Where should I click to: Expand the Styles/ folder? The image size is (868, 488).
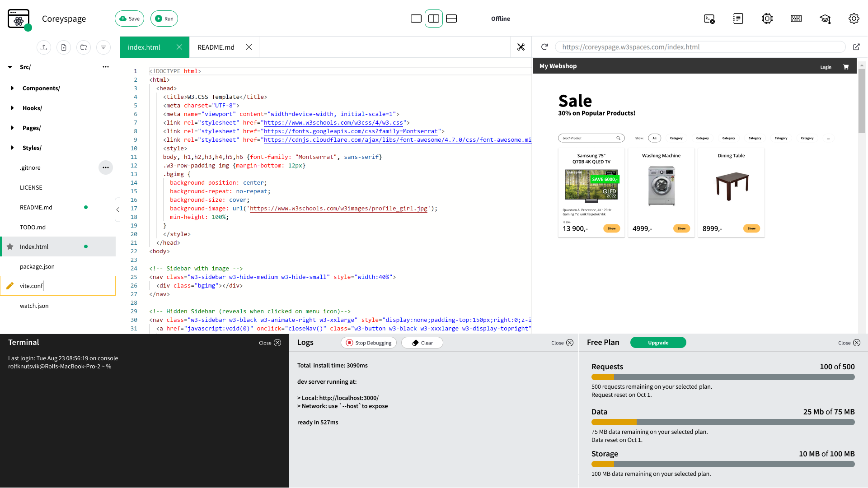[x=12, y=148]
